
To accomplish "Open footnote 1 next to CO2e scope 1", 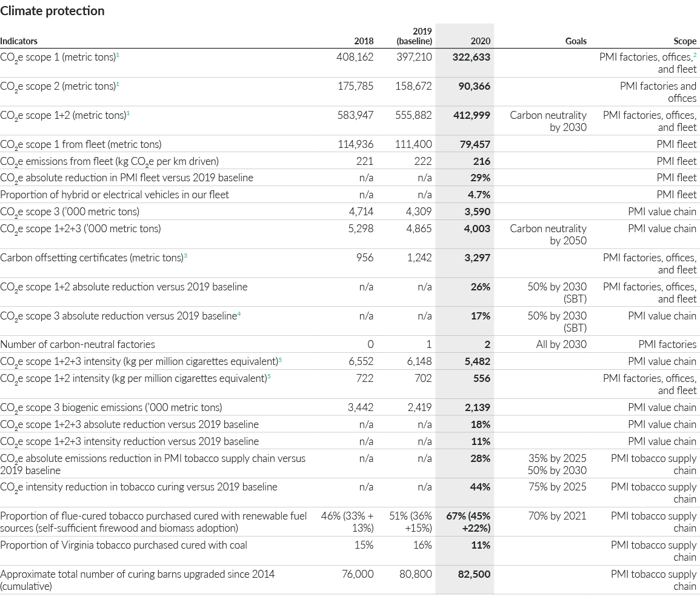I will 119,53.
